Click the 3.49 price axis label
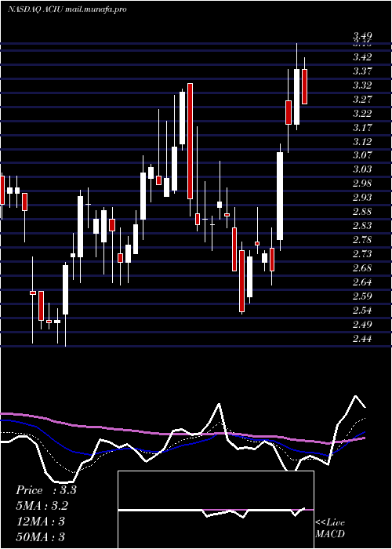Image resolution: width=392 pixels, height=549 pixels. coord(362,36)
